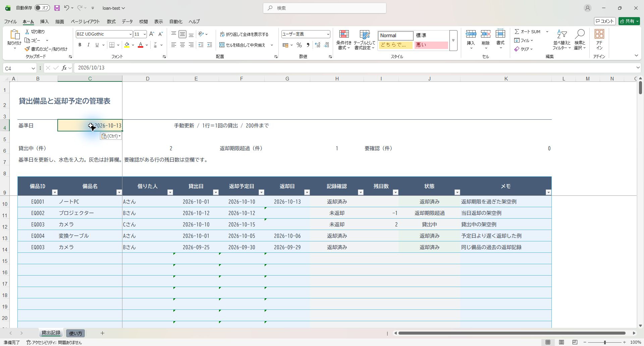644x346 pixels.
Task: Switch to the 使い方 sheet tab
Action: 75,333
